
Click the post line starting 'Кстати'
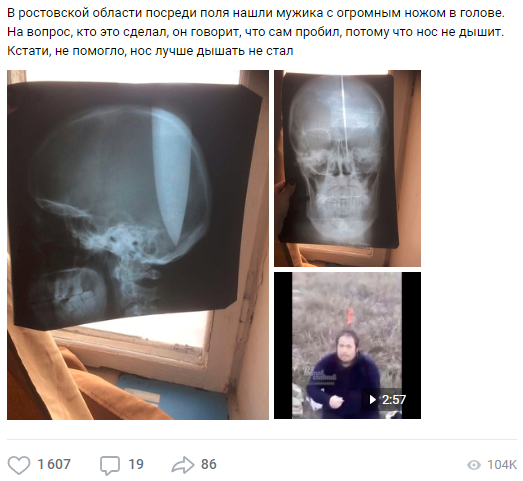coord(150,51)
